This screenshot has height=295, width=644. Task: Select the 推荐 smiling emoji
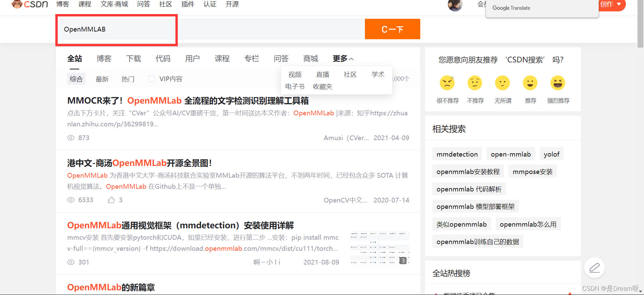coord(530,83)
